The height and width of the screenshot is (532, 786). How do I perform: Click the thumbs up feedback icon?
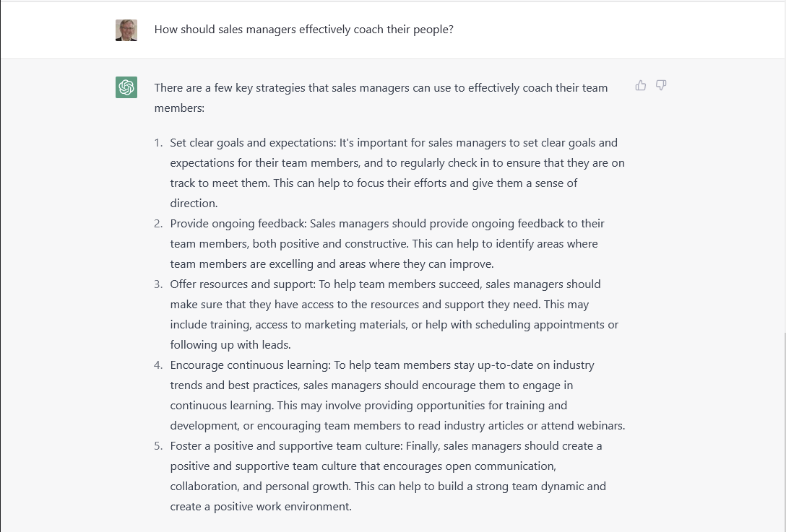pos(641,86)
